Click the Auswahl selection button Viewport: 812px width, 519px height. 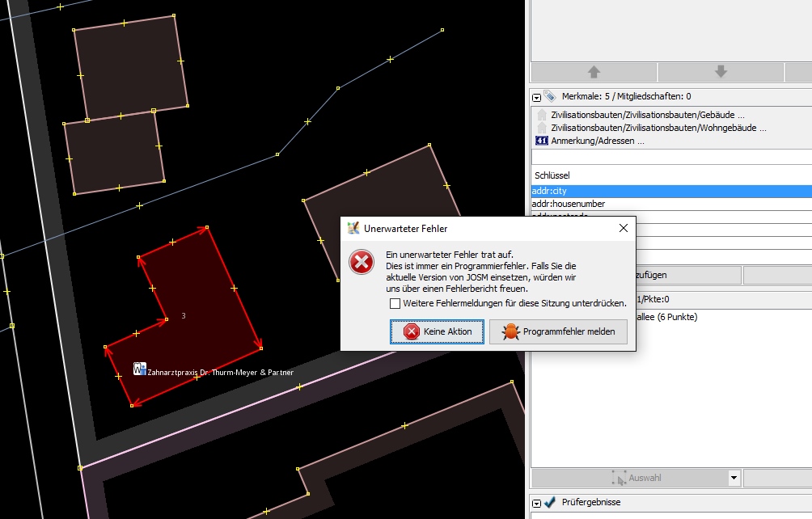point(629,478)
